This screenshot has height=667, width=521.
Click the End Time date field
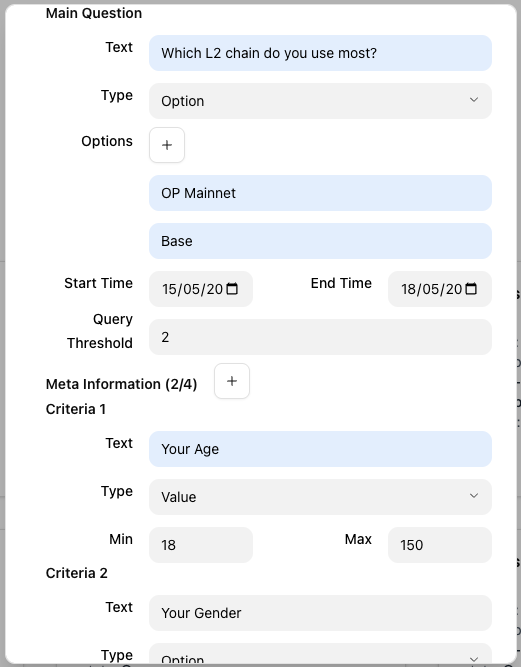tap(440, 289)
